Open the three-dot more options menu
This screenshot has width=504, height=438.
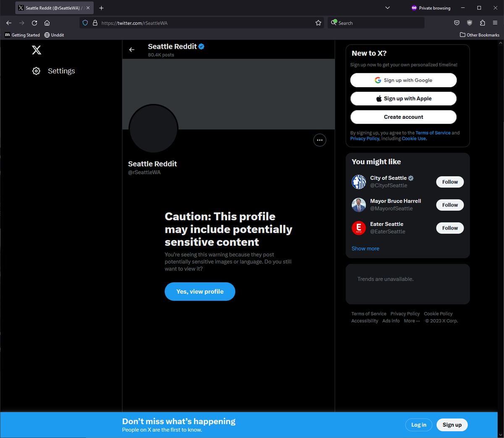[x=320, y=140]
